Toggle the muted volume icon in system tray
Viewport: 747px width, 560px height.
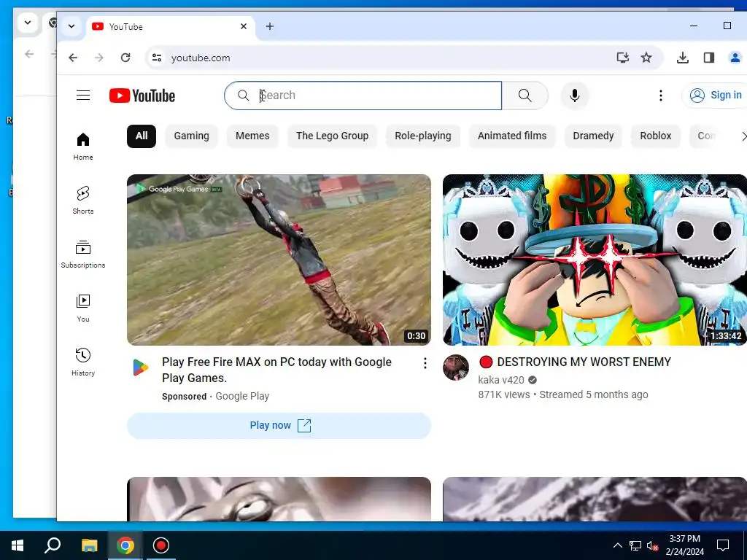click(x=652, y=546)
